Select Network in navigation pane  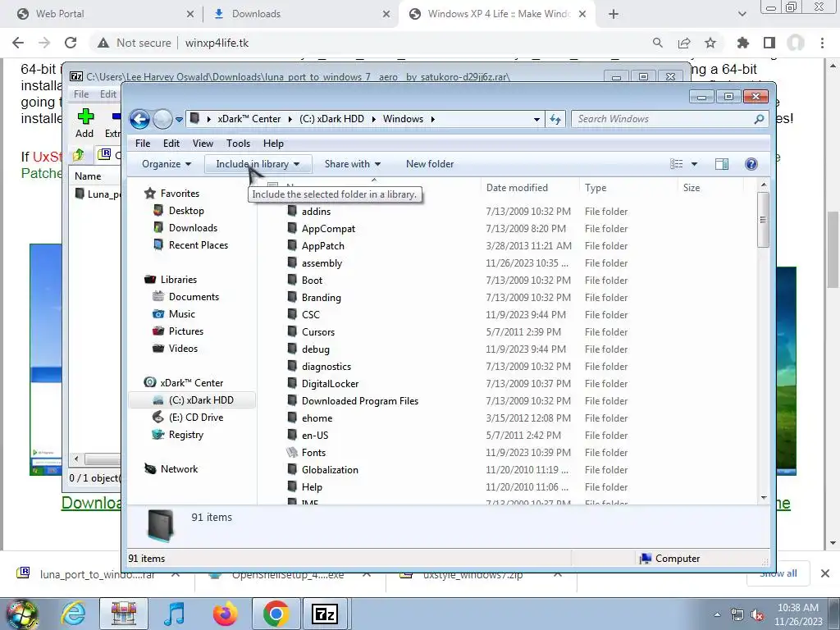tap(179, 469)
